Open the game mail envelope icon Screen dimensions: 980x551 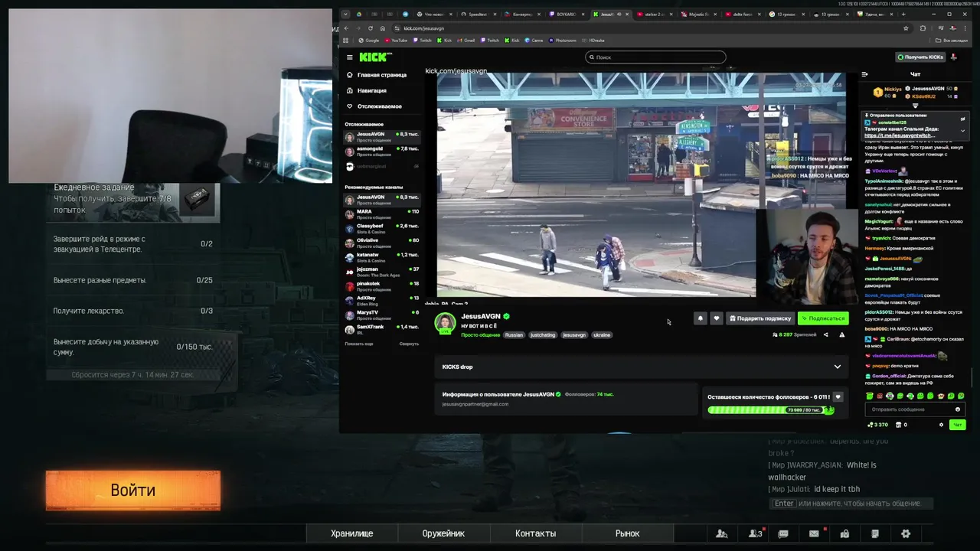814,533
